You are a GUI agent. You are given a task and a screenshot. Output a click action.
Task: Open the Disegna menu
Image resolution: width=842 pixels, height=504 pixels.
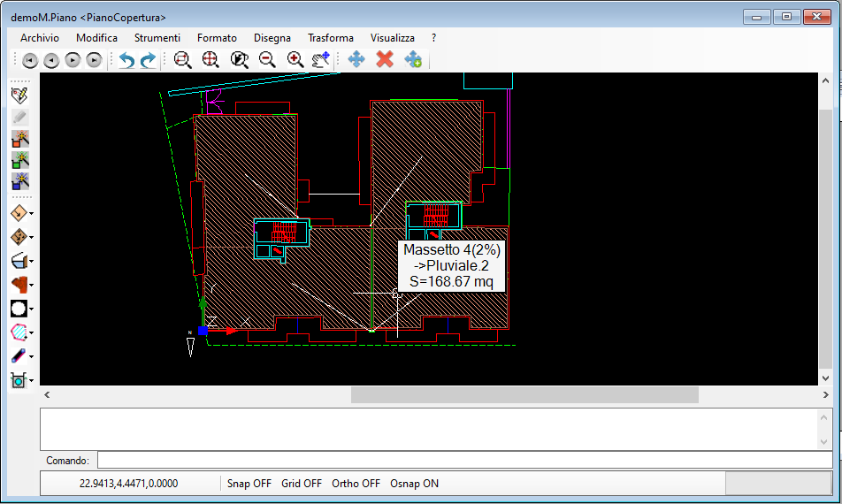(272, 38)
